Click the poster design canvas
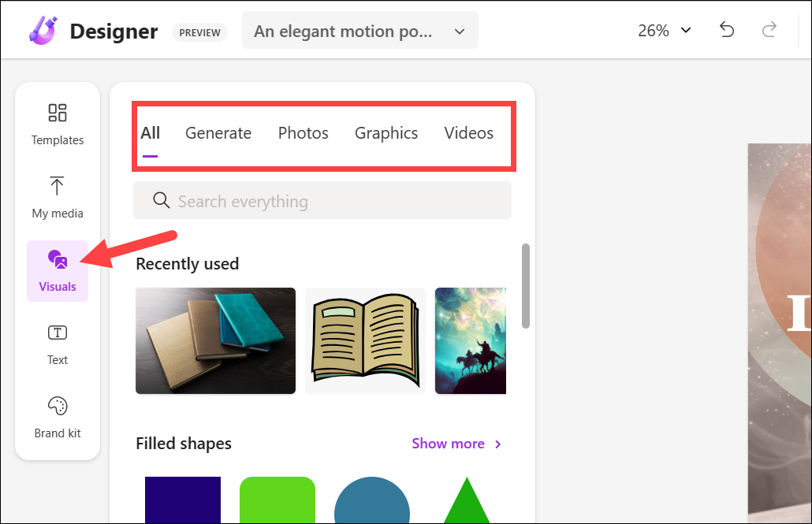Screen dimensions: 812x524 [780, 333]
